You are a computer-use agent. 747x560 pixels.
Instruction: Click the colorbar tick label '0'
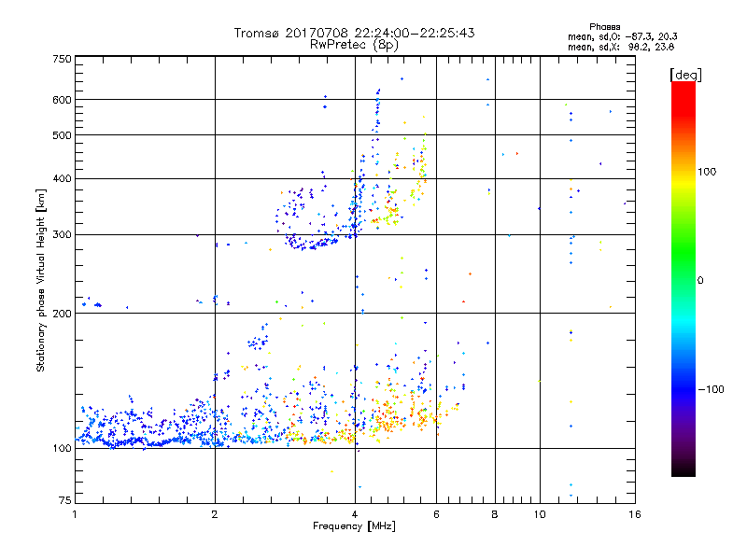click(x=700, y=281)
